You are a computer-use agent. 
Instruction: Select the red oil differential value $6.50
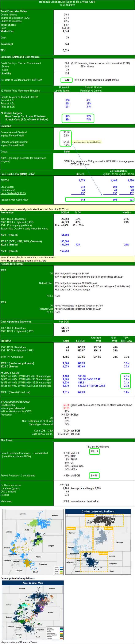[x=66, y=405]
